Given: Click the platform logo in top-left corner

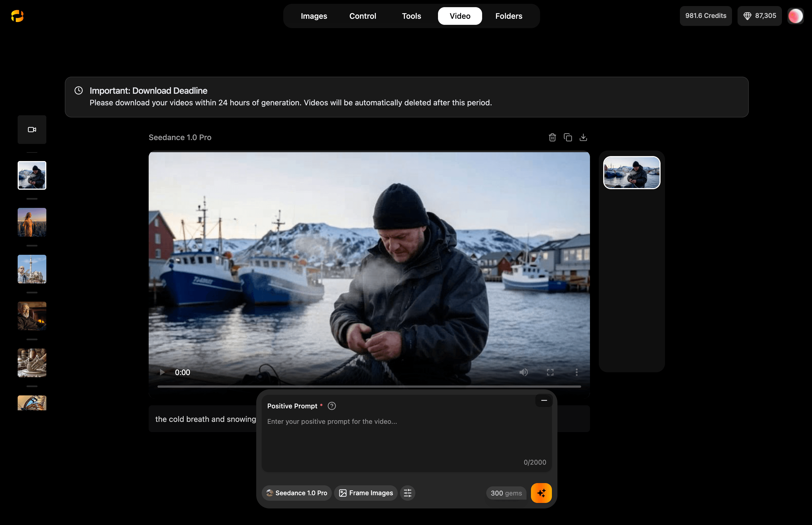Looking at the screenshot, I should [x=17, y=16].
